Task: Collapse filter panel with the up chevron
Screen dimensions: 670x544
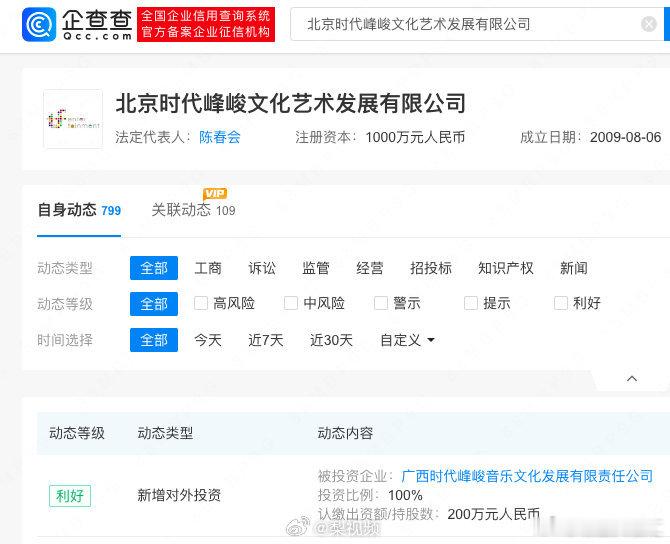Action: 632,378
